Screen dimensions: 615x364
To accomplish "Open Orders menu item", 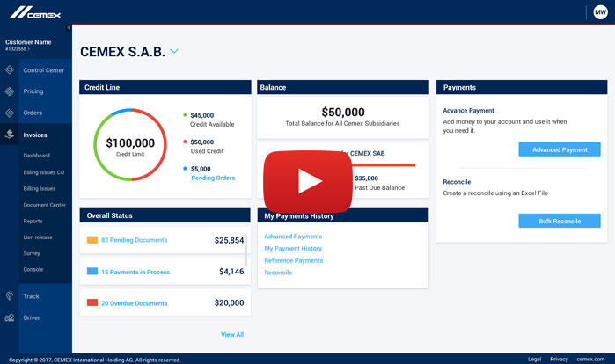I will coord(33,113).
